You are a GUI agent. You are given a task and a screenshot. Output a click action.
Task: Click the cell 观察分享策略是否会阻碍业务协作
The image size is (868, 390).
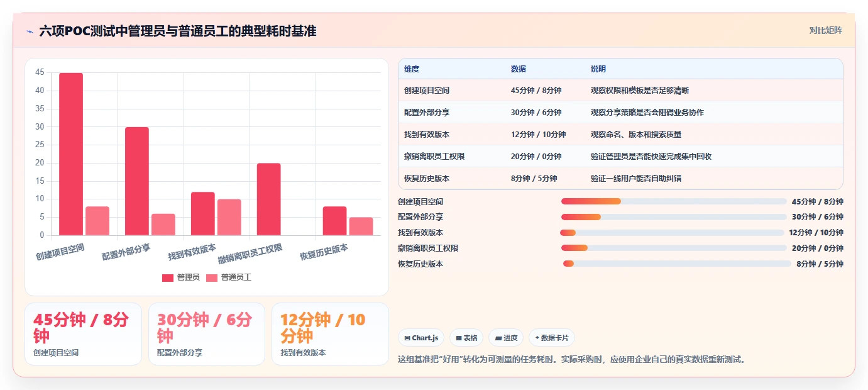click(x=647, y=113)
